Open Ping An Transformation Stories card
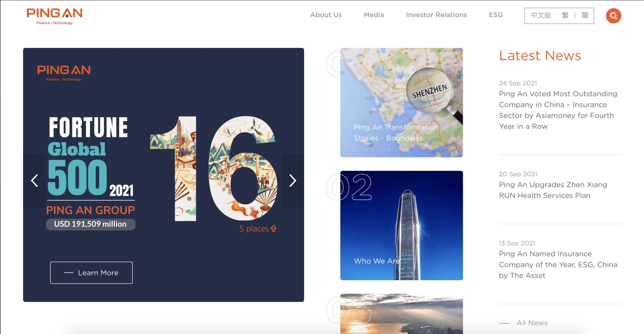The image size is (644, 334). 401,103
